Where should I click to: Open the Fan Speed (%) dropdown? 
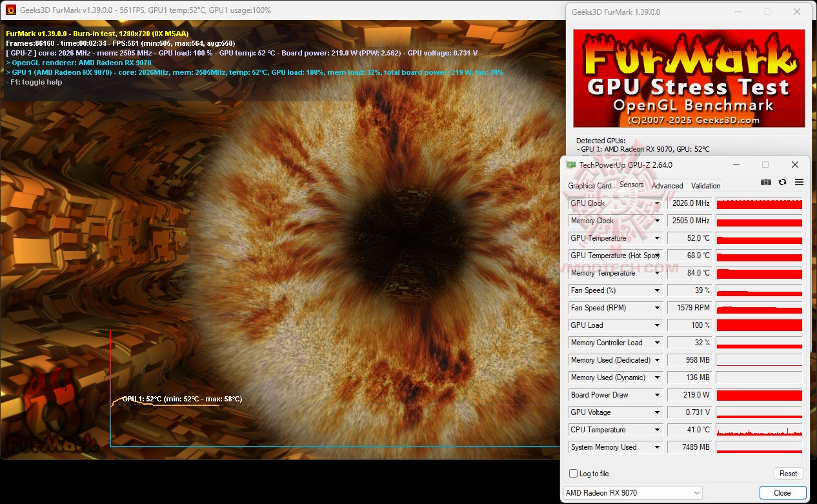(x=657, y=290)
